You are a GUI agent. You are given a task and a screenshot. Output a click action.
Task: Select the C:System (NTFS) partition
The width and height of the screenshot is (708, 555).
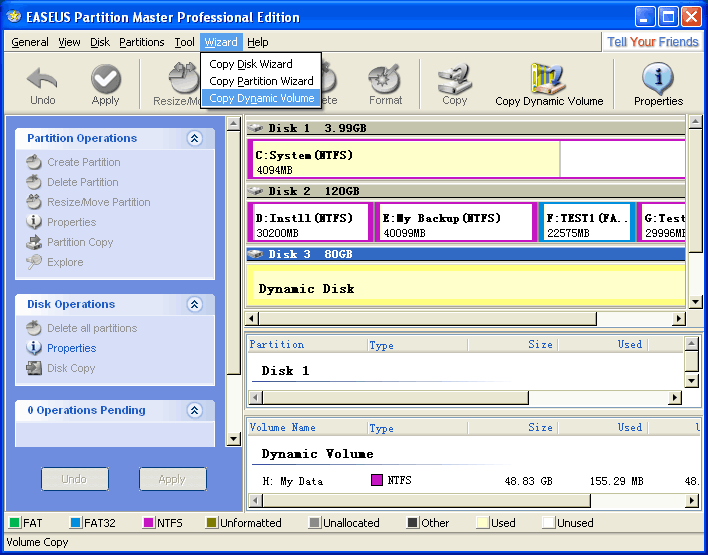pyautogui.click(x=466, y=159)
